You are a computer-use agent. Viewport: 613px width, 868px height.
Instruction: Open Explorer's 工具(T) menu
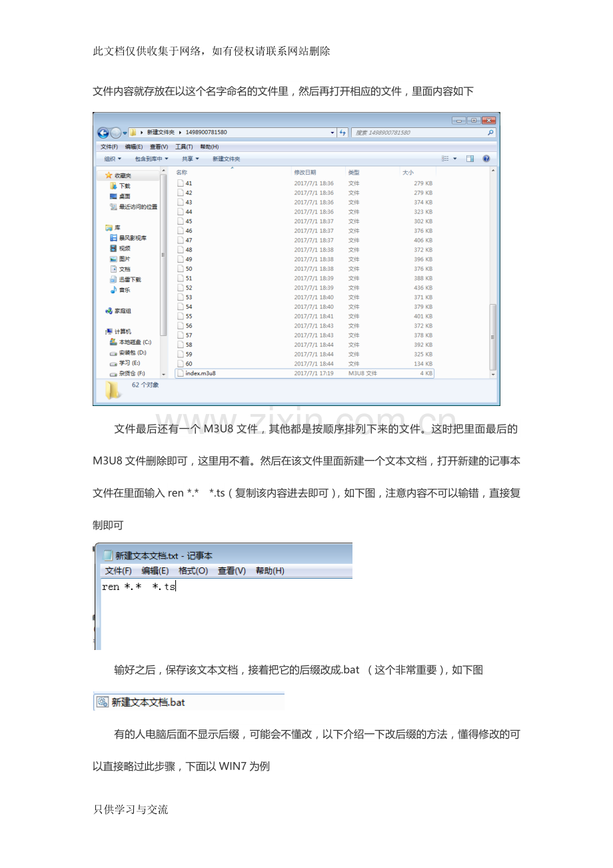pos(184,147)
